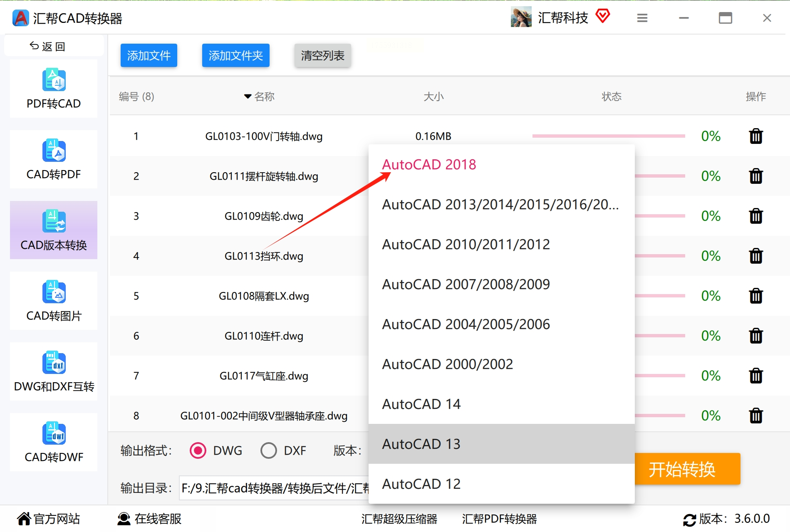The width and height of the screenshot is (790, 532).
Task: Select the DWG output format radio button
Action: click(x=198, y=450)
